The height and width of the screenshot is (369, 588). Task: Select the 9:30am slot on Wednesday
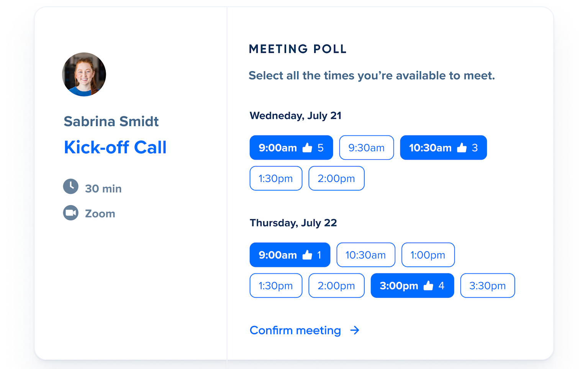tap(366, 147)
